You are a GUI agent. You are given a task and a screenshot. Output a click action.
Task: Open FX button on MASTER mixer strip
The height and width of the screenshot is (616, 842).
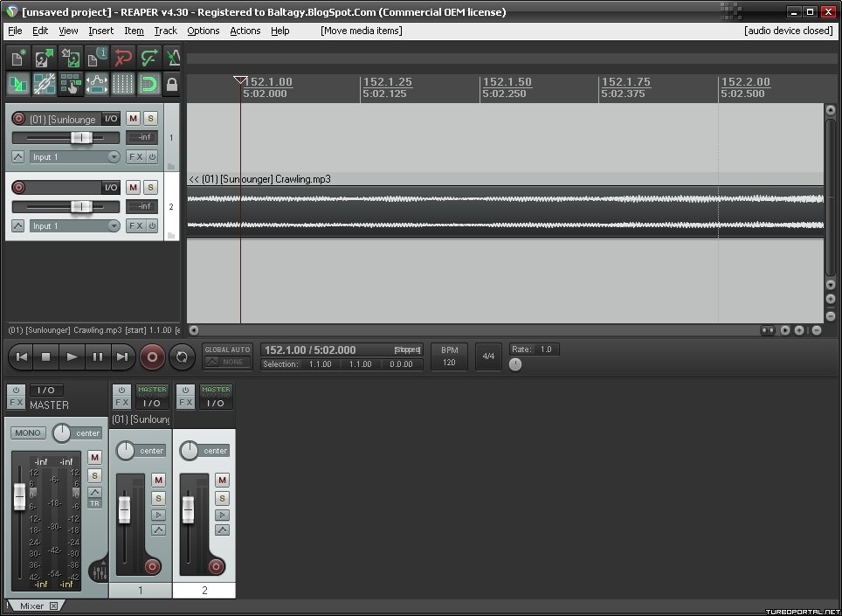coord(16,402)
